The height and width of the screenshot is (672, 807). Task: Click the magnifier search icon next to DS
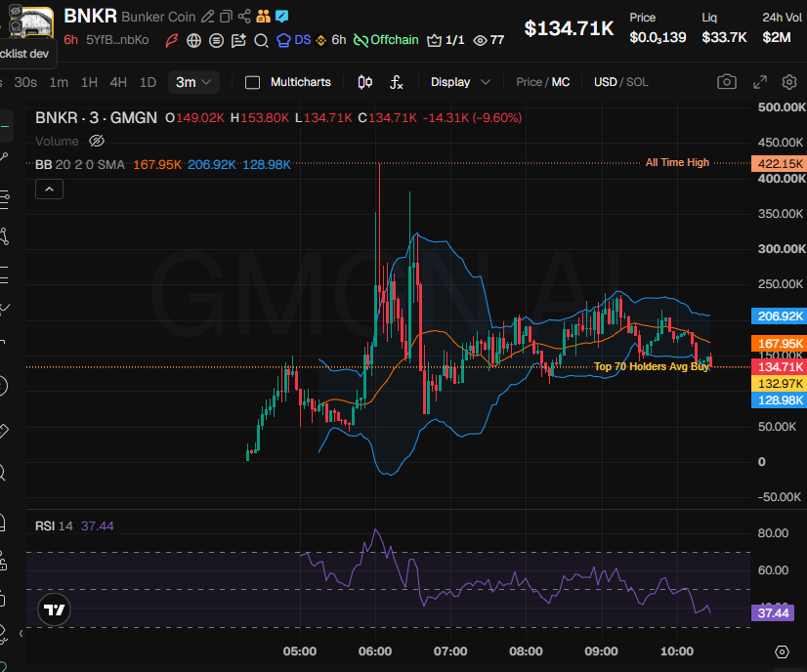pos(261,40)
